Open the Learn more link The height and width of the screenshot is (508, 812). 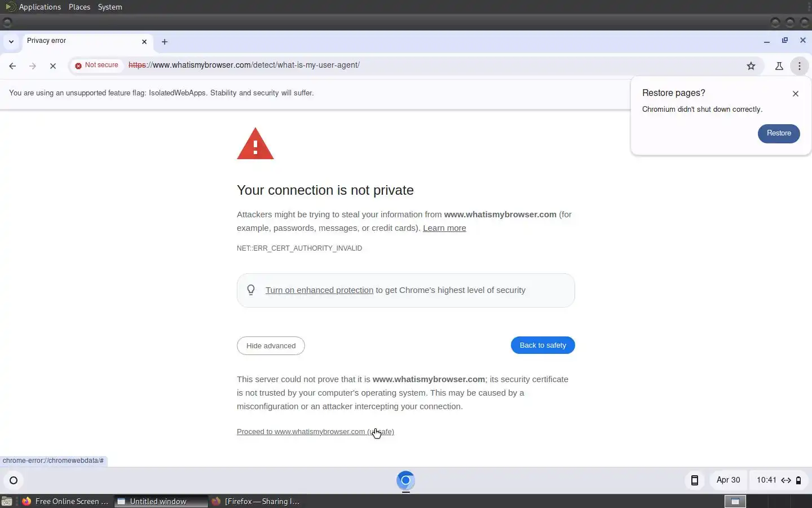(444, 228)
